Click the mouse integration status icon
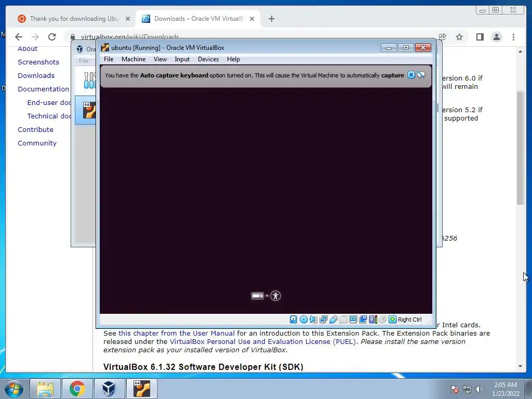 tap(383, 320)
